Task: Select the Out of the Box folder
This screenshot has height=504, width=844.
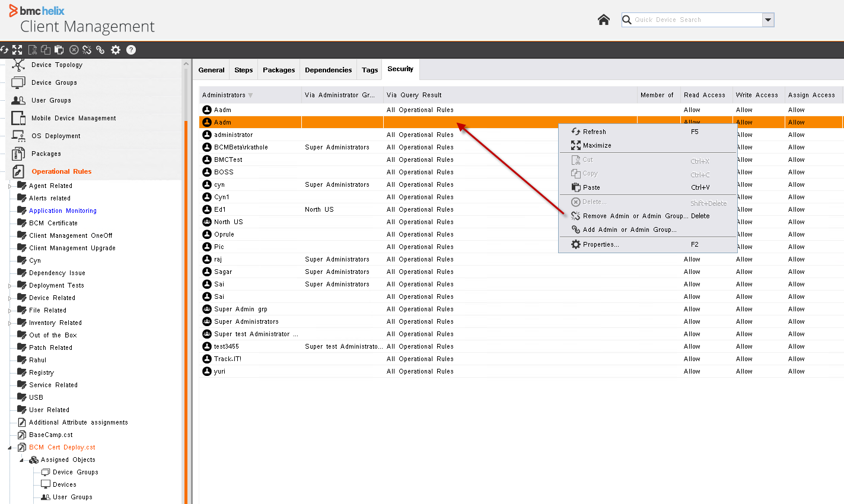Action: 53,335
